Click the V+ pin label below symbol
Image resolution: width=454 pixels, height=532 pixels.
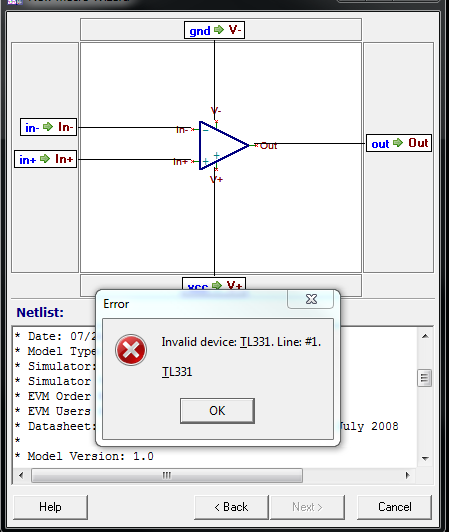pos(216,179)
